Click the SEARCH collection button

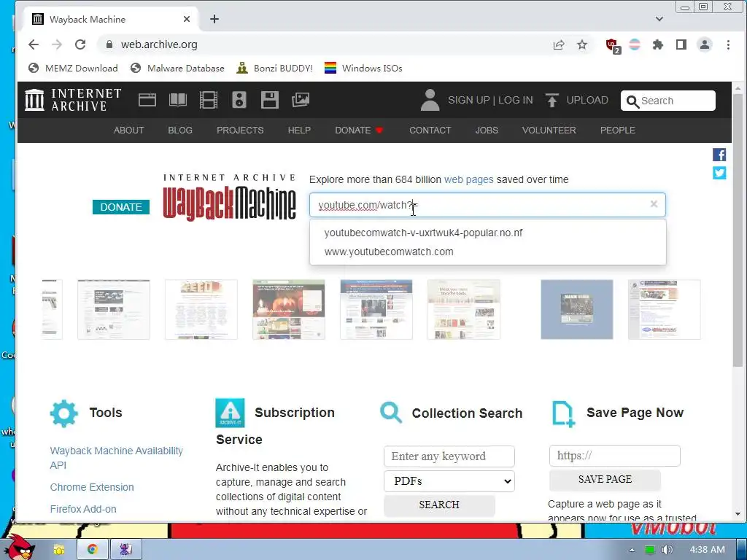[x=439, y=505]
